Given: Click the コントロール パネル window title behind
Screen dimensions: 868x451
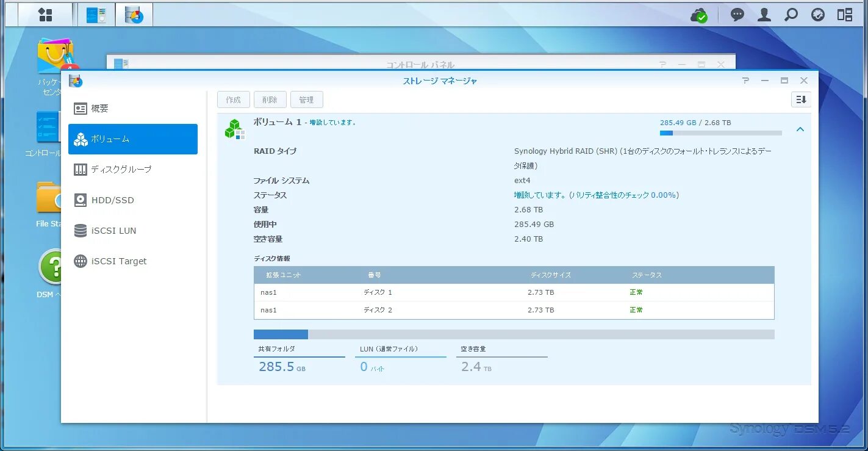Looking at the screenshot, I should click(x=420, y=65).
